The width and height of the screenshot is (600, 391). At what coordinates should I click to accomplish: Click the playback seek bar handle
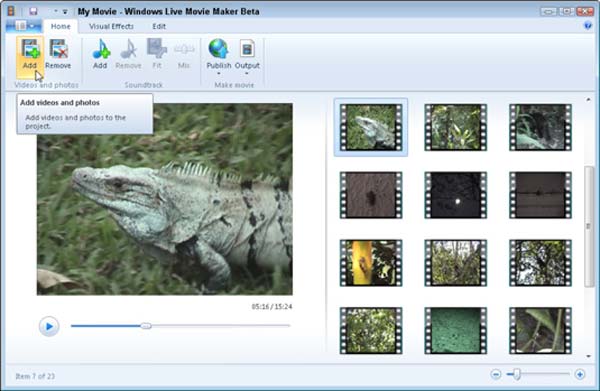coord(146,326)
